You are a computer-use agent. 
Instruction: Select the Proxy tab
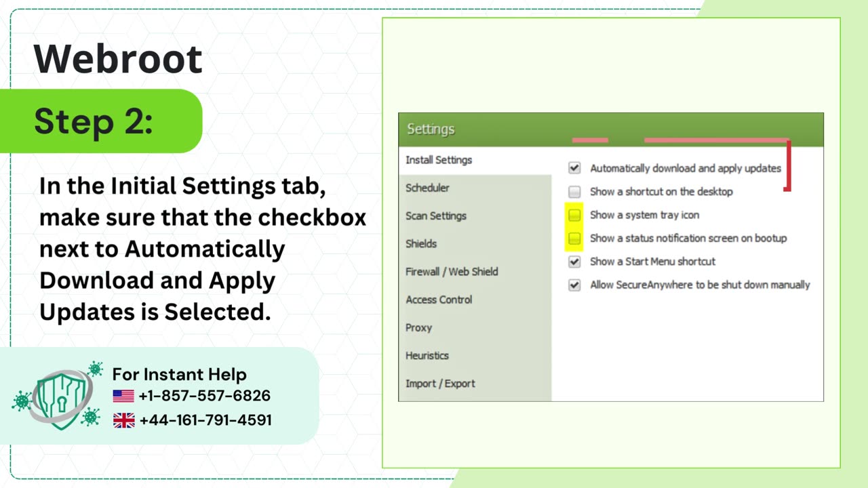click(475, 327)
